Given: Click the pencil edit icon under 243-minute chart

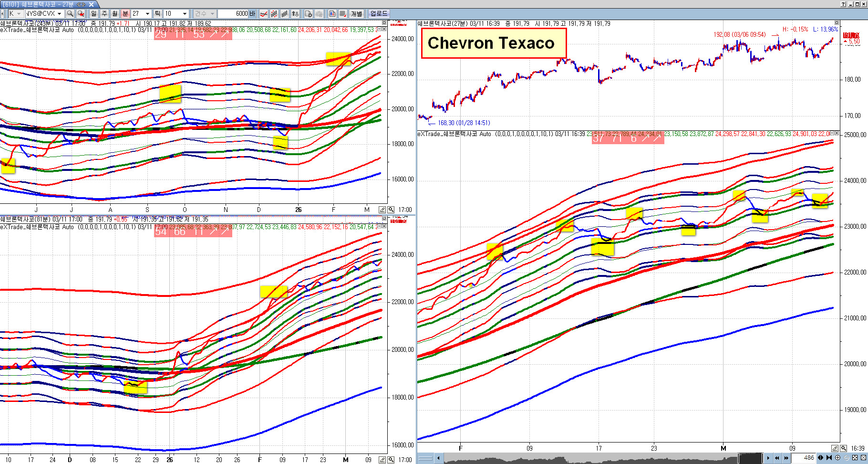Looking at the screenshot, I should point(382,210).
